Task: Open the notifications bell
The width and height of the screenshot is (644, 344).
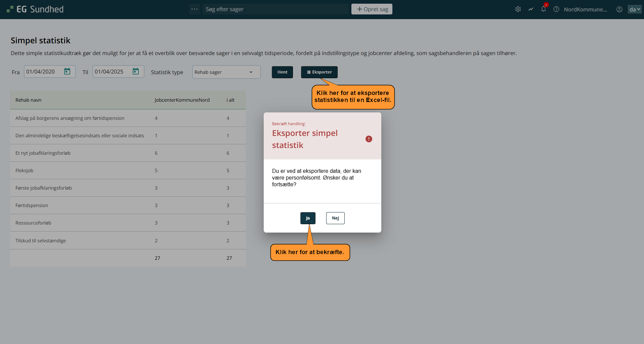Action: tap(543, 9)
